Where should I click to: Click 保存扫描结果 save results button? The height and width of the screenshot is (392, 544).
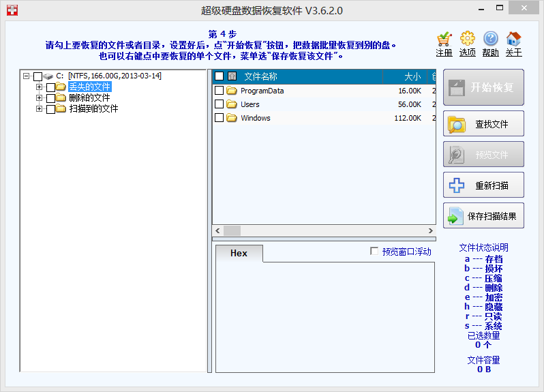click(483, 217)
